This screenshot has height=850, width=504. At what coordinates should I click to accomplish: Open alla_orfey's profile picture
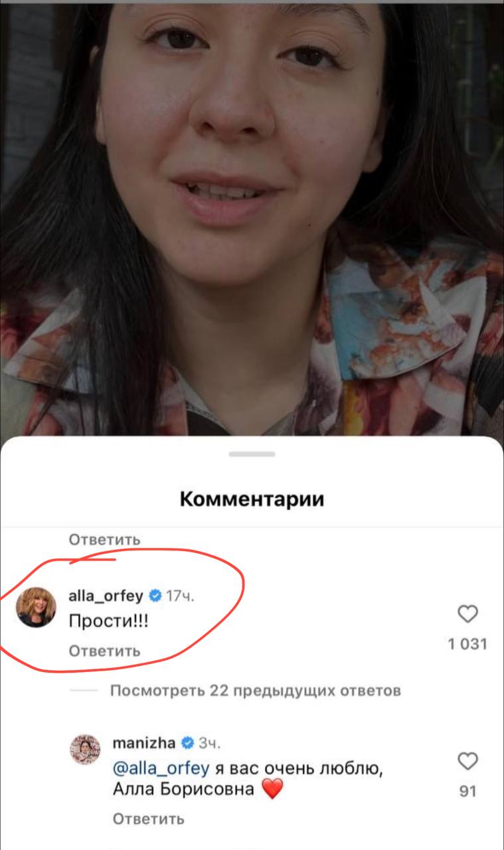tap(37, 607)
